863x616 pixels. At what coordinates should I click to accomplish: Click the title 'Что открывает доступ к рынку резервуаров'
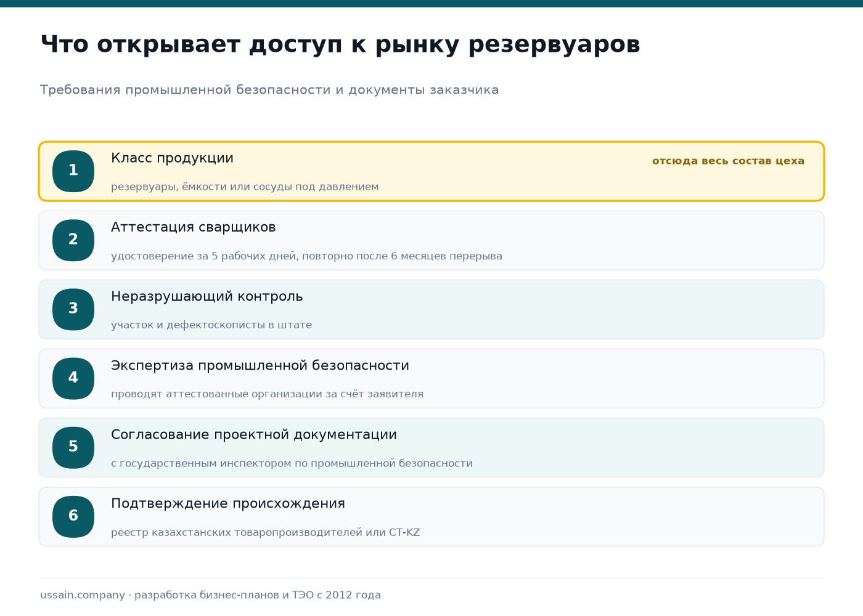[x=340, y=45]
